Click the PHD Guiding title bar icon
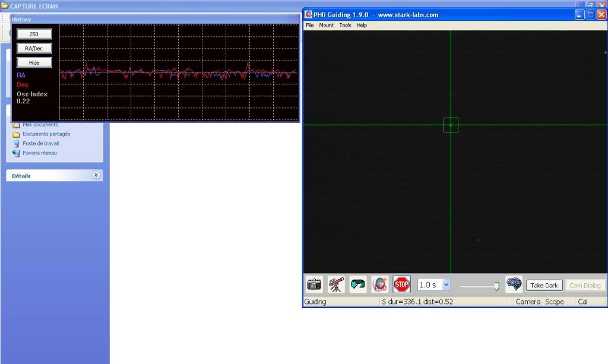Screen dimensions: 608x364 (308, 15)
